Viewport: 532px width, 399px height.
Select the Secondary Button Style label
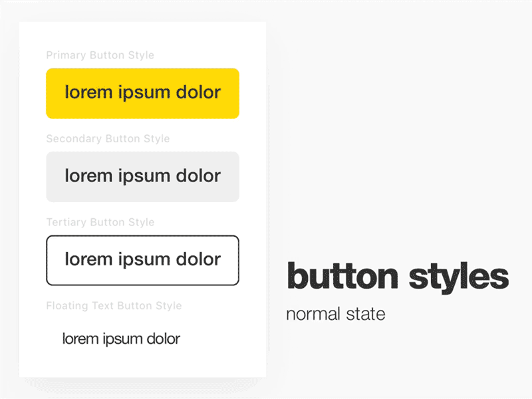pyautogui.click(x=108, y=138)
